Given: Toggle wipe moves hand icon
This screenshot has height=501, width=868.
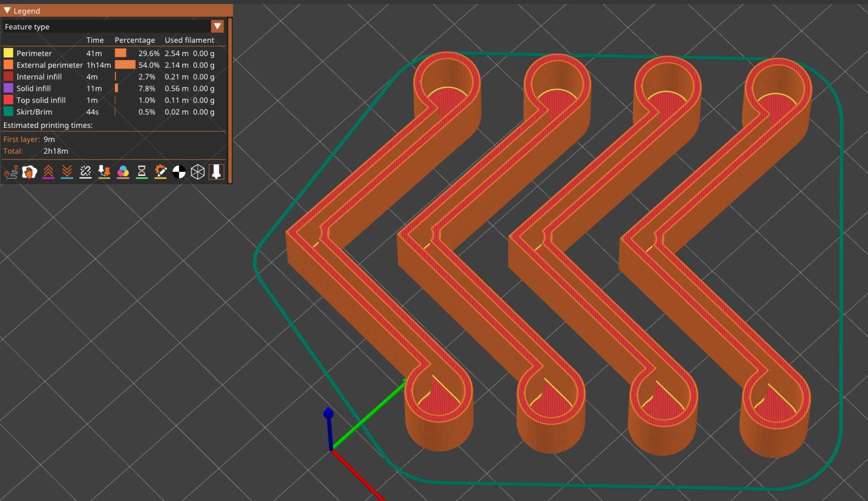Looking at the screenshot, I should click(x=30, y=172).
